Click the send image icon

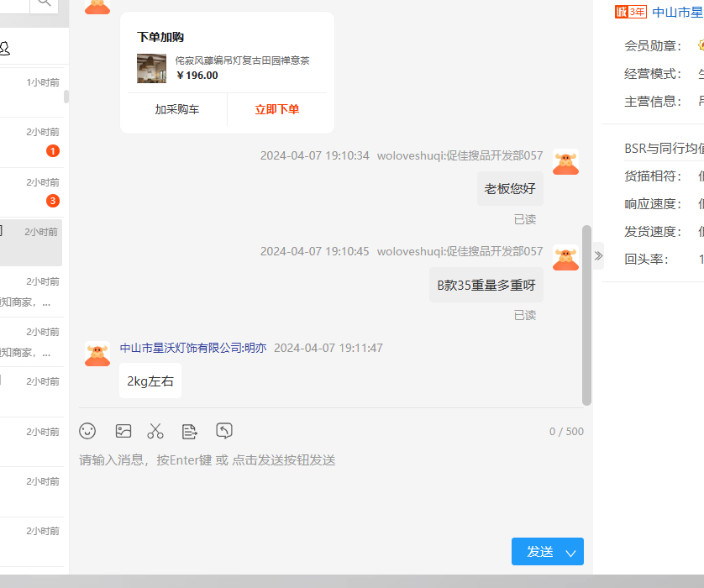pyautogui.click(x=123, y=431)
